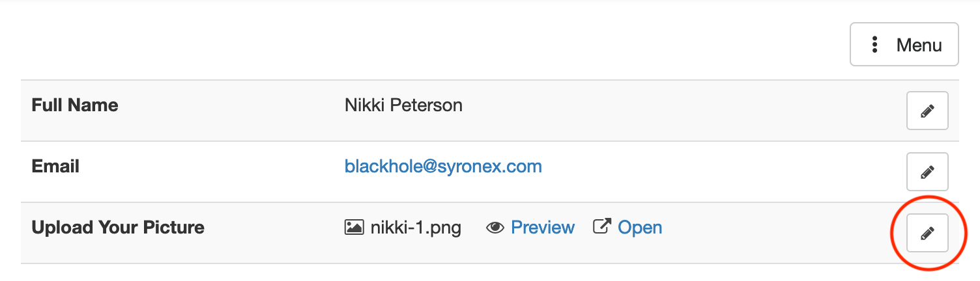Preview the uploaded picture via Preview link

[x=543, y=228]
